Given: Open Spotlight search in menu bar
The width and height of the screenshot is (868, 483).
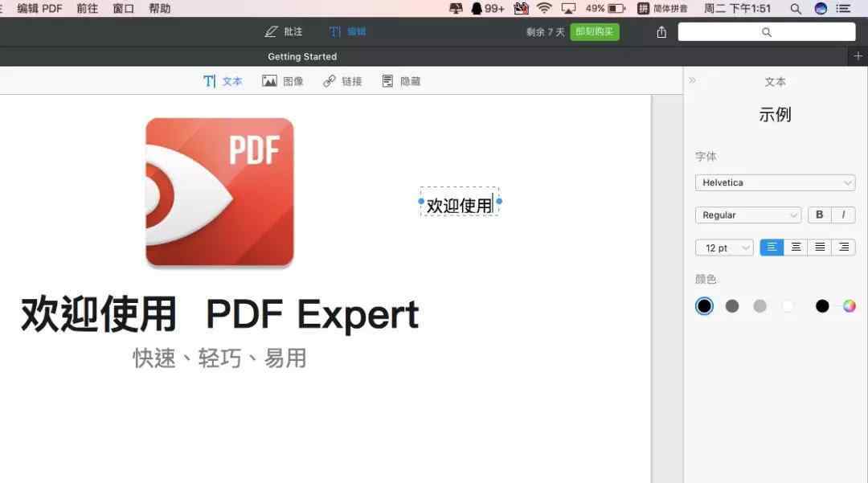Looking at the screenshot, I should (x=796, y=9).
